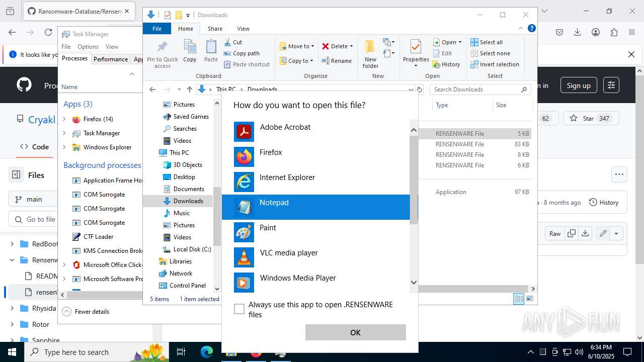Select 3D Objects in navigation pane
The image size is (644, 362).
[183, 165]
